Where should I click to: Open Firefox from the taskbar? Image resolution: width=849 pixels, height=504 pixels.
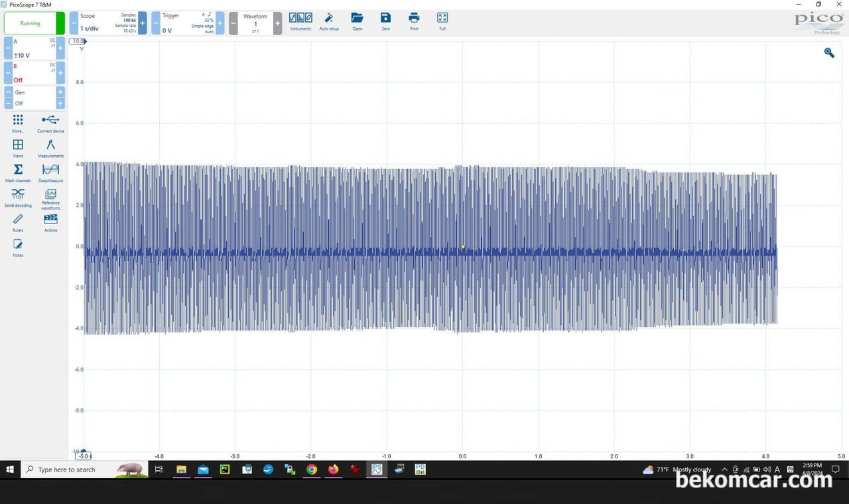(x=334, y=470)
